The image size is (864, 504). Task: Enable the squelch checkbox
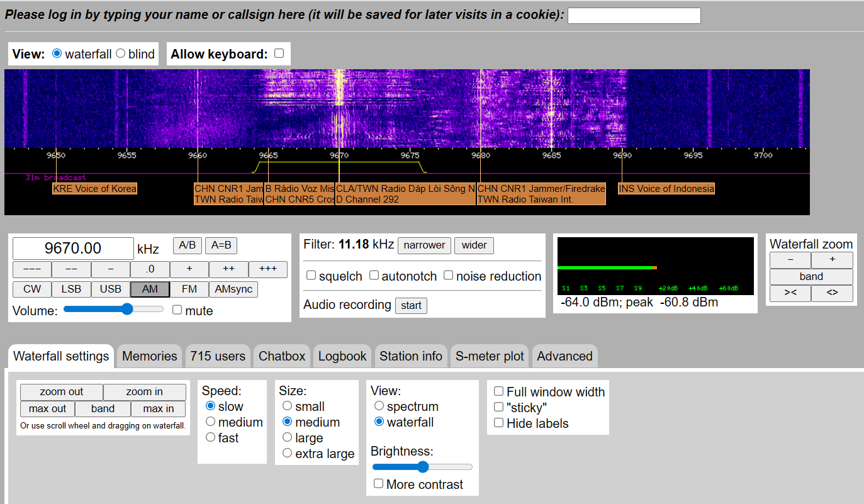pos(311,276)
